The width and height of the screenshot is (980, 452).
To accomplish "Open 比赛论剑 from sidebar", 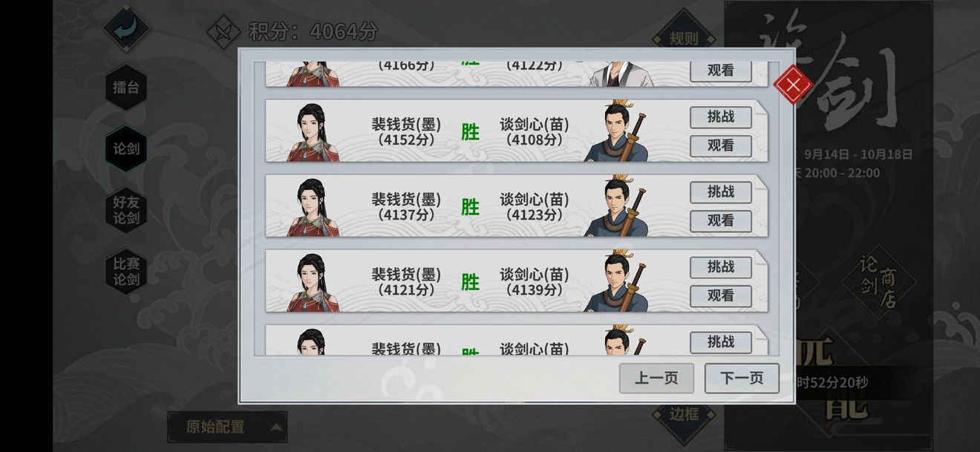I will [x=126, y=272].
